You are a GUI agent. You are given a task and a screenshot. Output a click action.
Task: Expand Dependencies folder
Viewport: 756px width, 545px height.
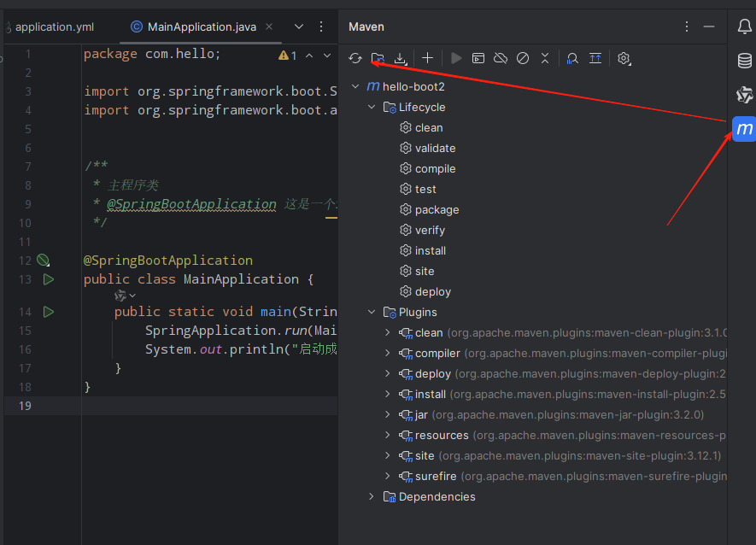[372, 496]
